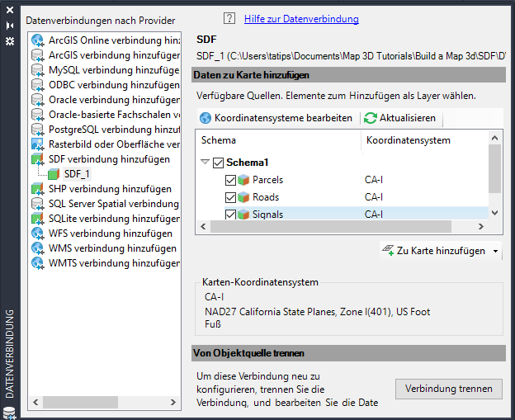Viewport: 515px width, 420px height.
Task: Click Verbindung trennen button
Action: click(x=449, y=389)
